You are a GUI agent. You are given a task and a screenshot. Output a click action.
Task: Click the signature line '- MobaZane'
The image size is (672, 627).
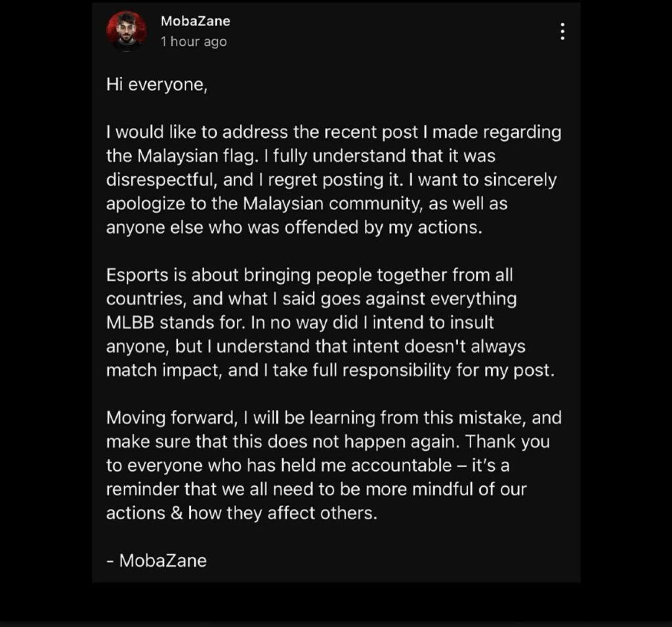click(156, 560)
